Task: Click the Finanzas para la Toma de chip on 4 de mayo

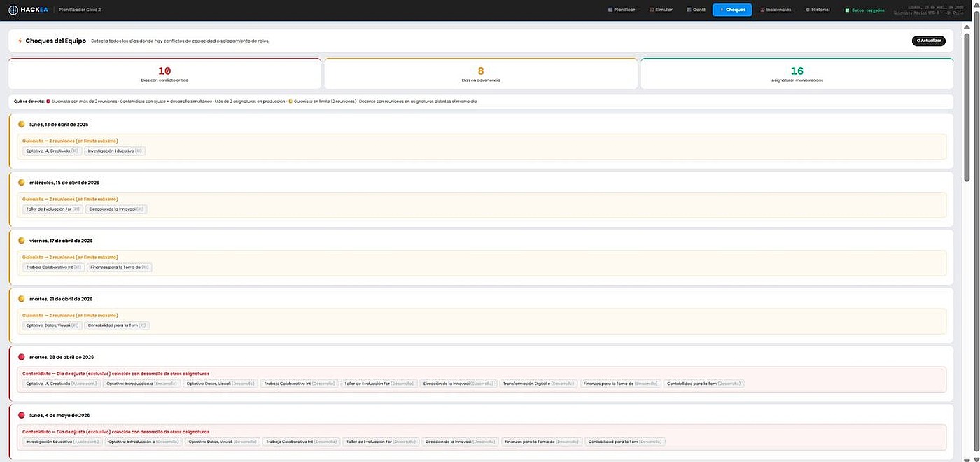Action: 541,442
